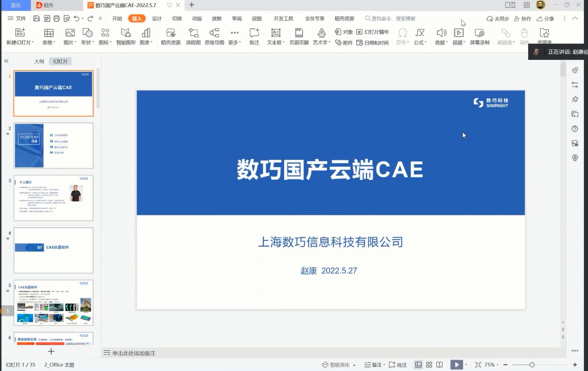Click the zoom in plus button
This screenshot has height=371, width=588.
pyautogui.click(x=575, y=365)
